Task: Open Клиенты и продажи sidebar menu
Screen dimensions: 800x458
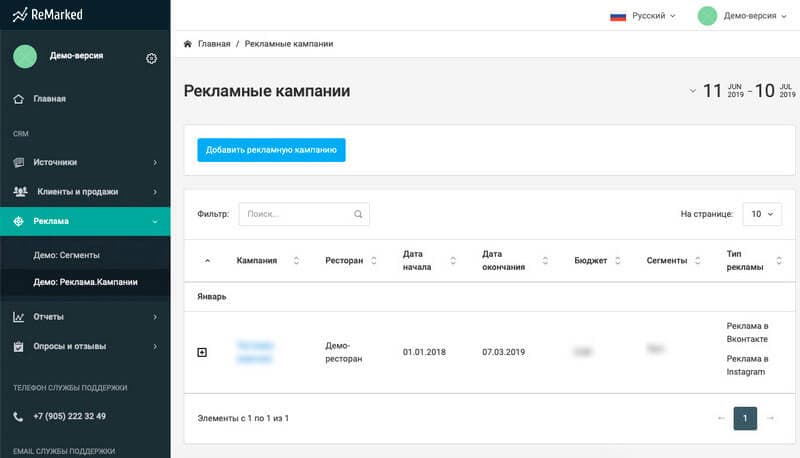Action: pos(85,192)
